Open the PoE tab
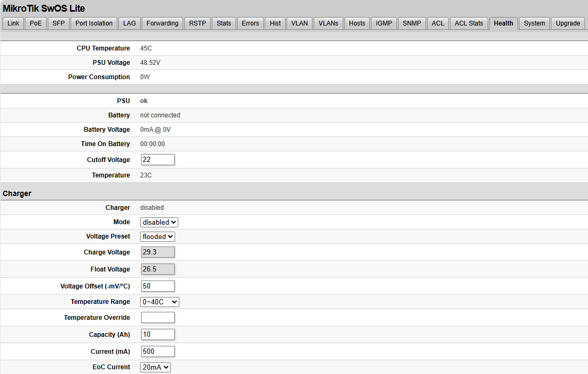Screen dimensions: 588x374 [36, 23]
